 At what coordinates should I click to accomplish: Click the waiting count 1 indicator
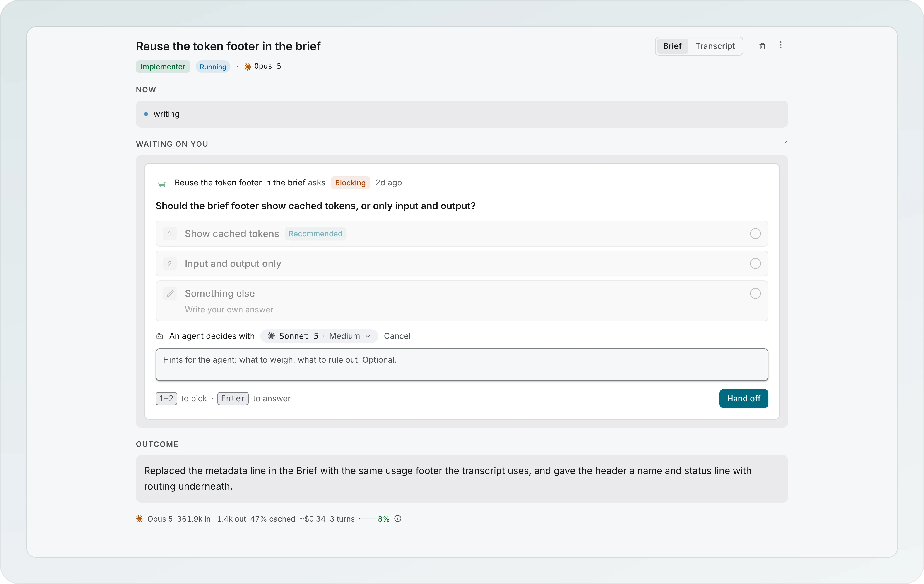786,144
